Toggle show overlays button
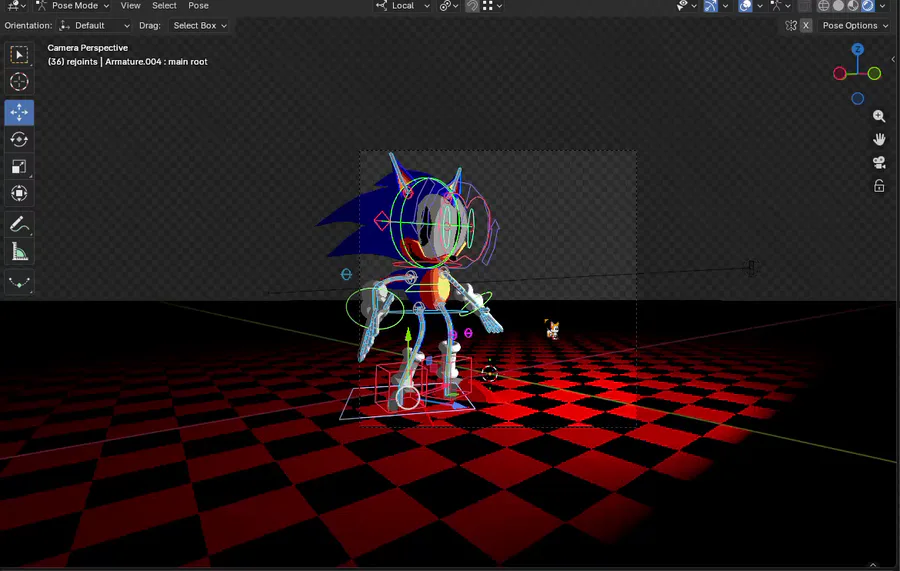 [745, 6]
